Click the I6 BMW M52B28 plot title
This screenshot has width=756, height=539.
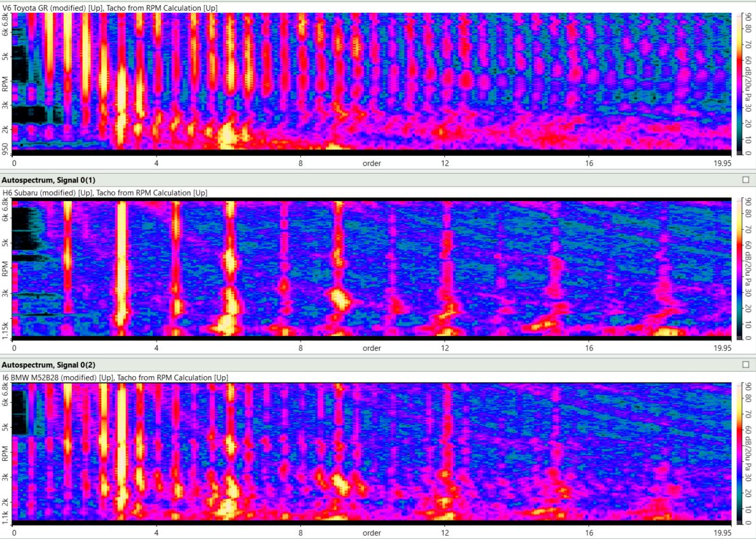coord(115,377)
